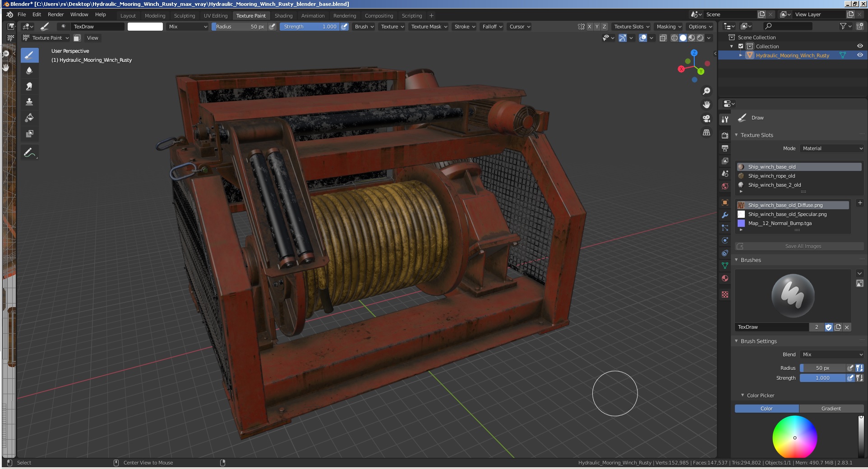Open the Masking dropdown
This screenshot has width=868, height=469.
click(669, 27)
